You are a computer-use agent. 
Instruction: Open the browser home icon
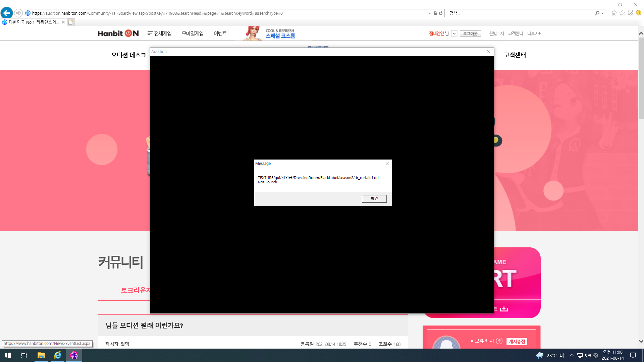coord(614,13)
